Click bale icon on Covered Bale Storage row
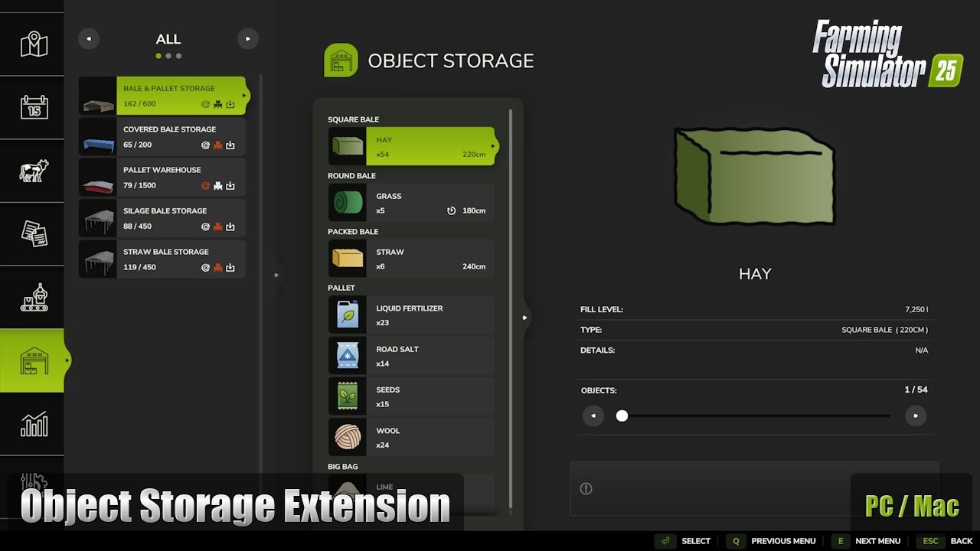Image resolution: width=980 pixels, height=551 pixels. click(x=205, y=145)
